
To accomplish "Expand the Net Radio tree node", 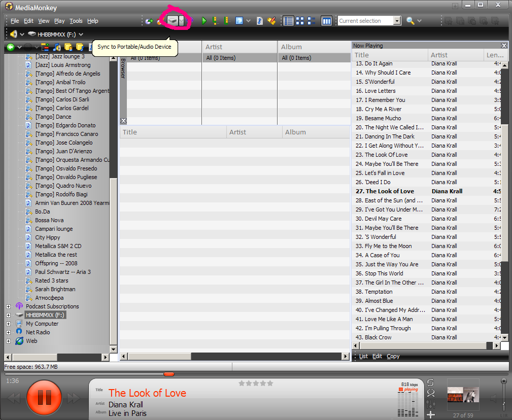I will coord(9,332).
